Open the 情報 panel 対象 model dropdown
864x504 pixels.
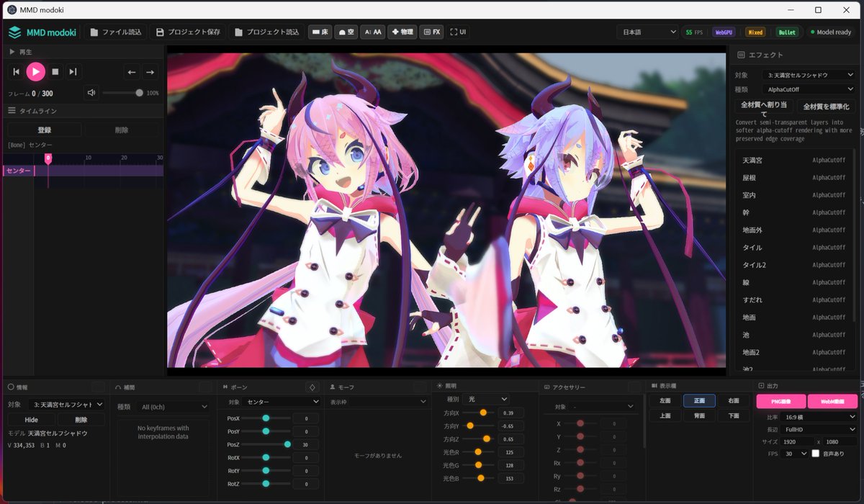(68, 405)
